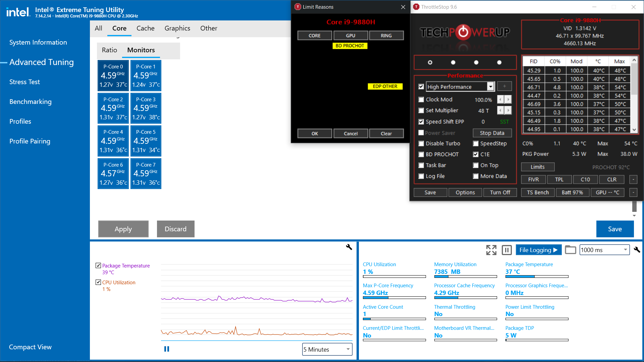Open the log file folder icon
The width and height of the screenshot is (644, 362).
click(570, 250)
